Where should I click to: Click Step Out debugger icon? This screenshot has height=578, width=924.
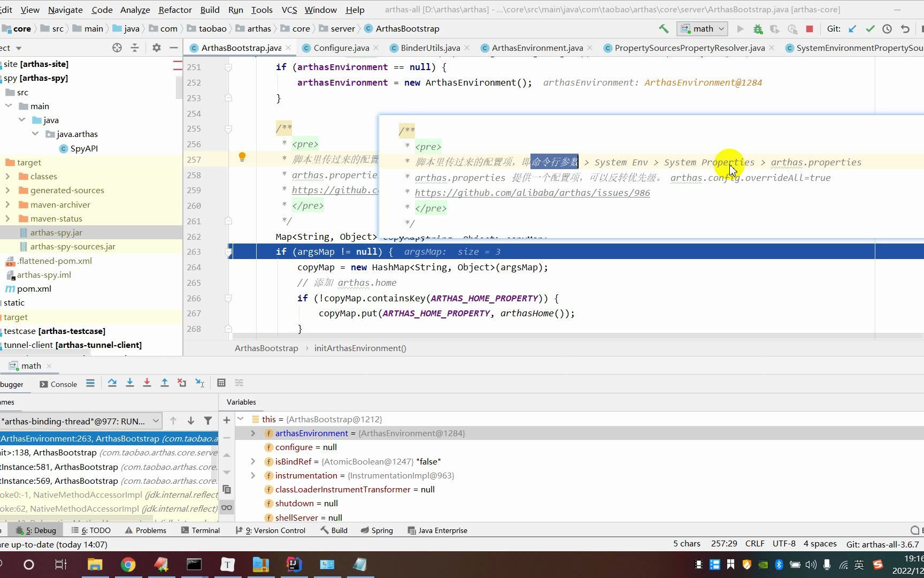[165, 383]
